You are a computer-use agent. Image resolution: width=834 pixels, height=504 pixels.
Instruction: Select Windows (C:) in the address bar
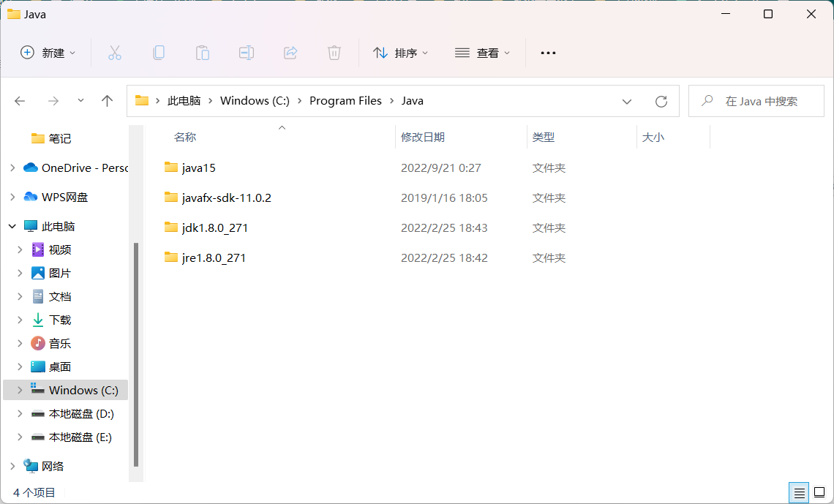(x=255, y=101)
